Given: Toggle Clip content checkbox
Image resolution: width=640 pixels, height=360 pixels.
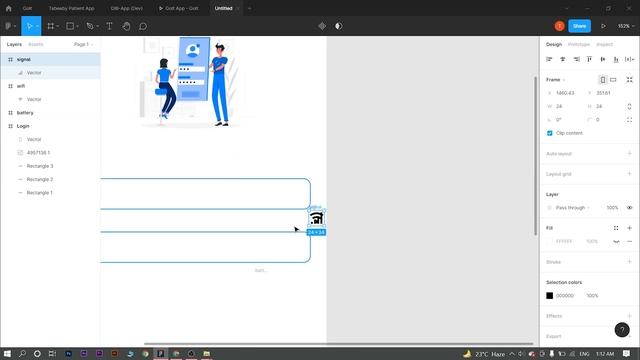Looking at the screenshot, I should 549,133.
